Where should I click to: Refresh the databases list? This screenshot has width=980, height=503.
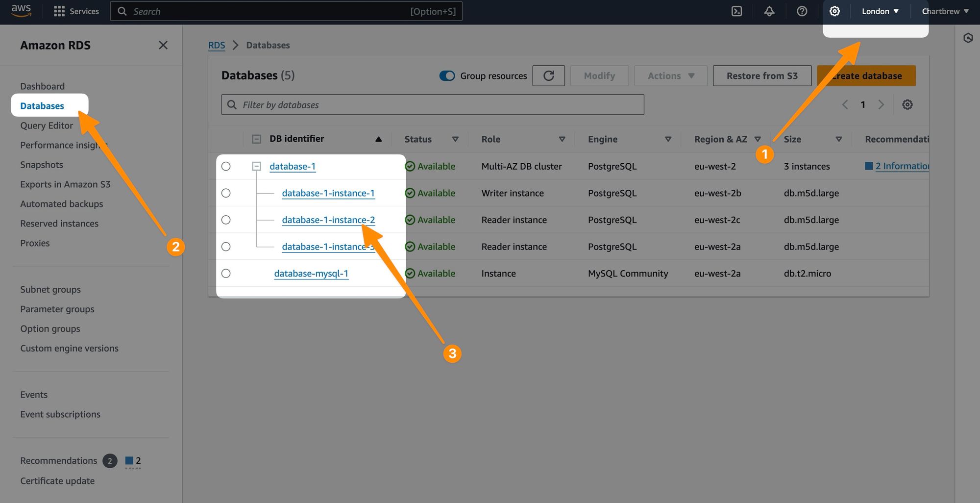tap(548, 75)
